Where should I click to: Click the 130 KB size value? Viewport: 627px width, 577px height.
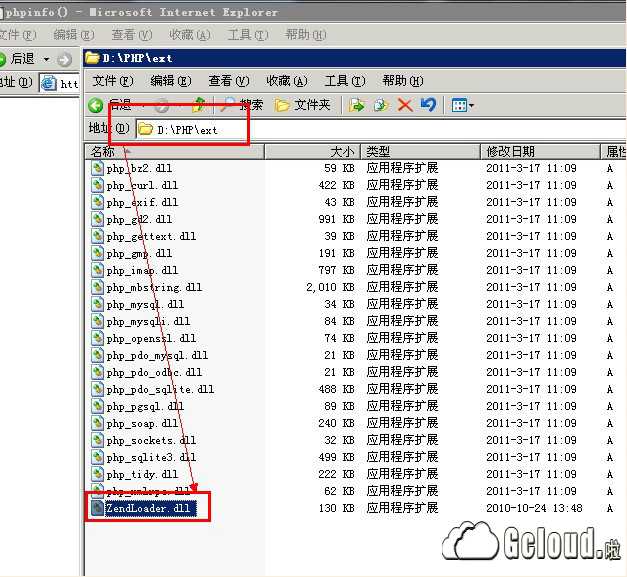point(337,508)
